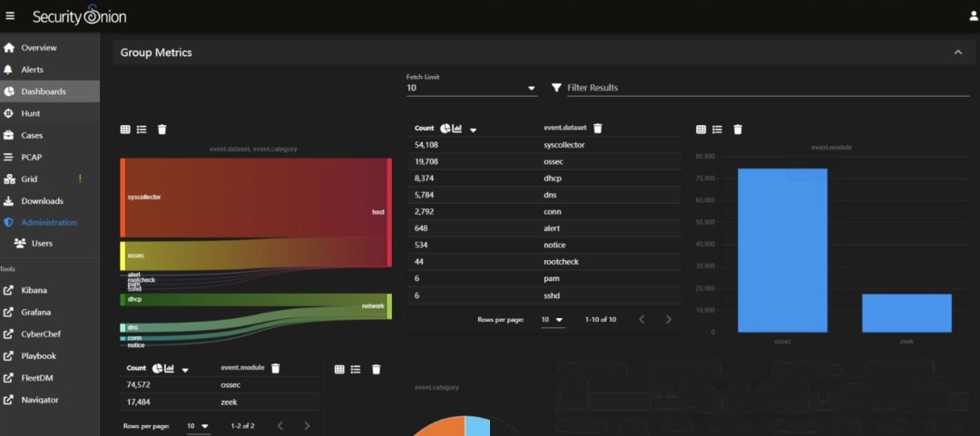
Task: Launch Playbook external tool
Action: (x=49, y=355)
